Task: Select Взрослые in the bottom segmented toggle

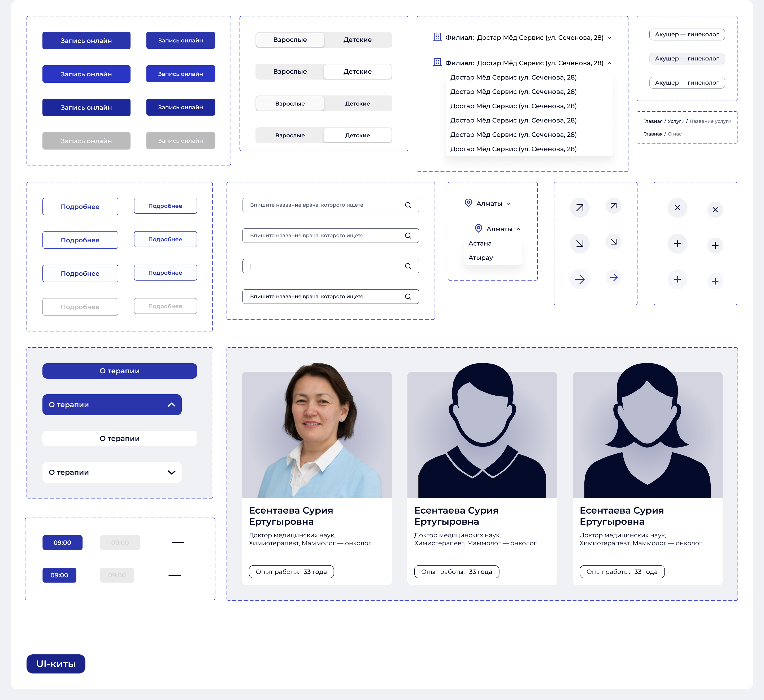Action: pos(290,135)
